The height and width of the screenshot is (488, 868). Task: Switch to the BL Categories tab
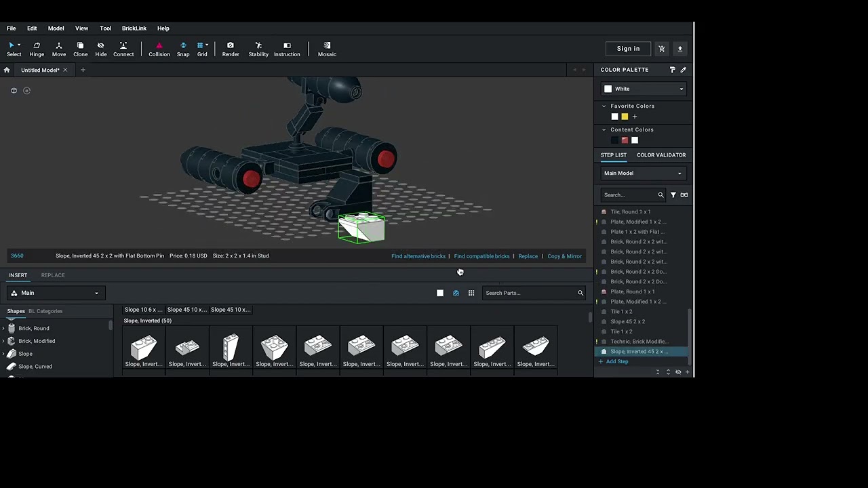coord(45,311)
